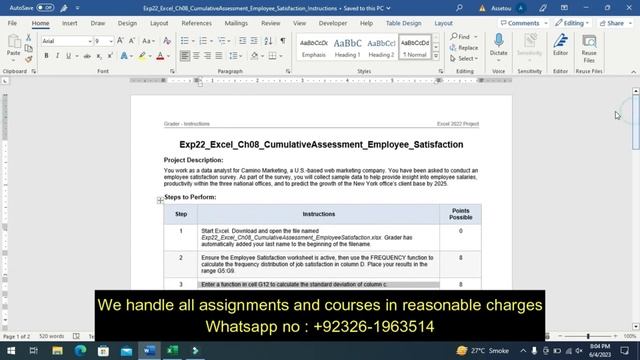Screen dimensions: 640x360
Task: Shrink the font size
Action: tap(132, 41)
